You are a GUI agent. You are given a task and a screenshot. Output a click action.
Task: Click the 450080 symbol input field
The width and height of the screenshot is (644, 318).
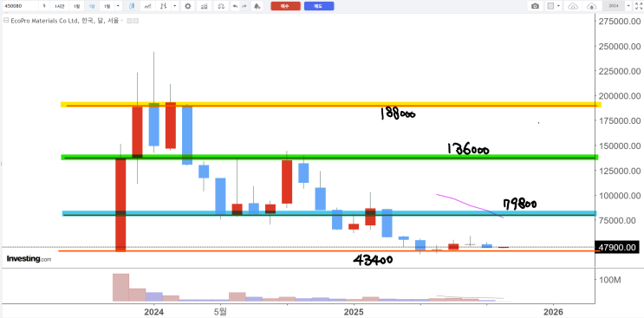pos(21,6)
